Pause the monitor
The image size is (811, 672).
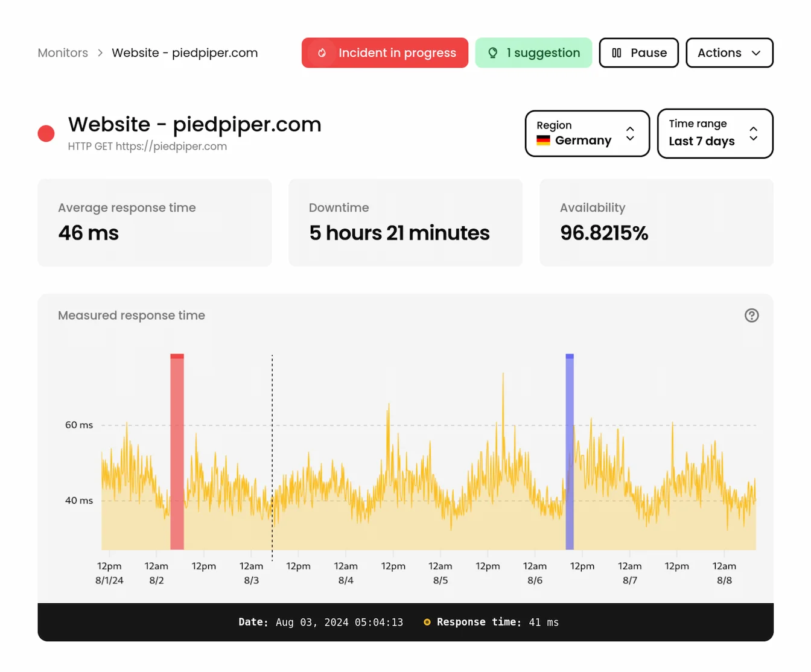point(639,53)
